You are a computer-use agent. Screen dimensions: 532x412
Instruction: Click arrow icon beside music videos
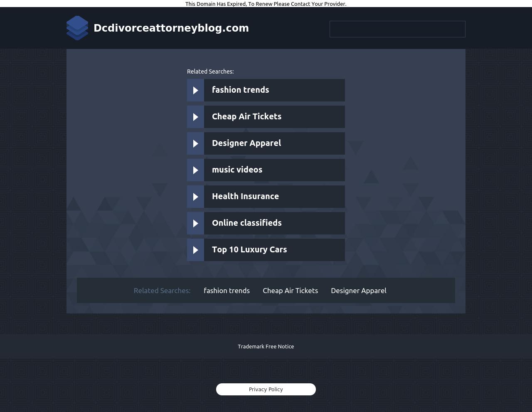(x=195, y=170)
